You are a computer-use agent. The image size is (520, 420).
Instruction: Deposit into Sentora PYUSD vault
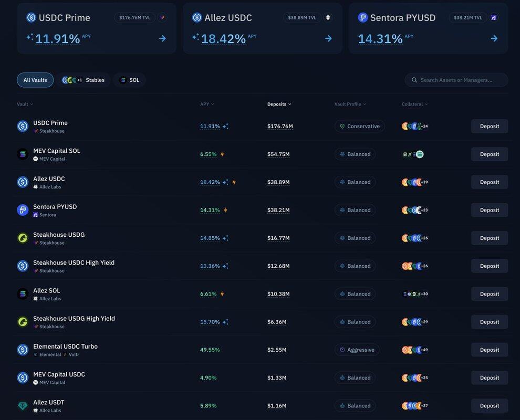tap(490, 210)
